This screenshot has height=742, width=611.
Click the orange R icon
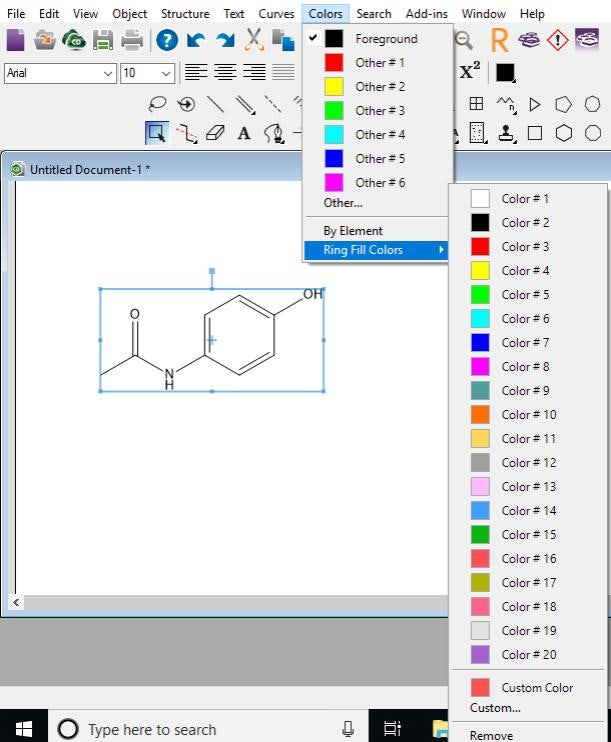click(499, 40)
